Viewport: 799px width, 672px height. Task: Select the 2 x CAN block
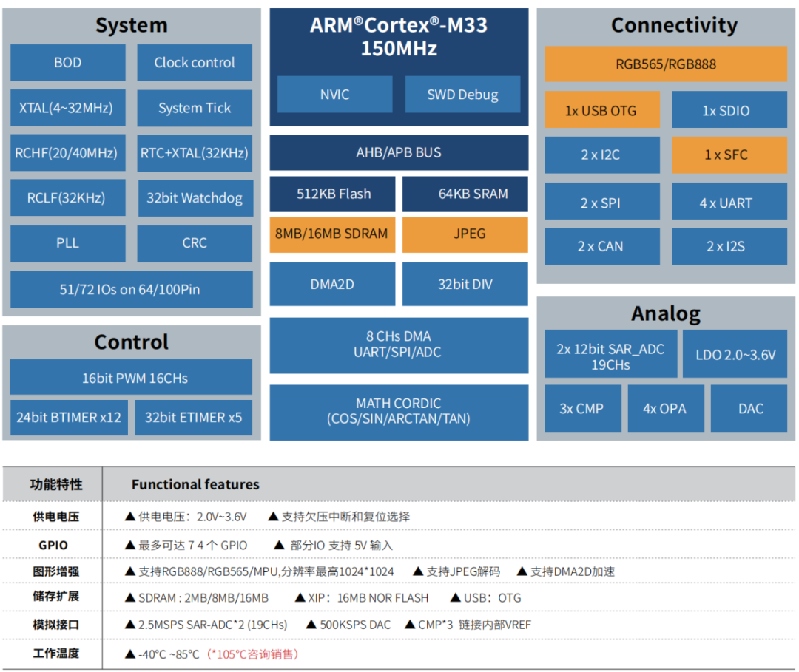click(602, 246)
